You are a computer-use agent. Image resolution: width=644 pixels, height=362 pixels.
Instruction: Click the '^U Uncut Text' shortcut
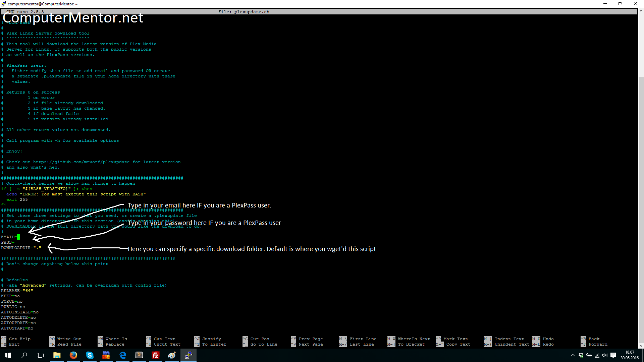163,344
